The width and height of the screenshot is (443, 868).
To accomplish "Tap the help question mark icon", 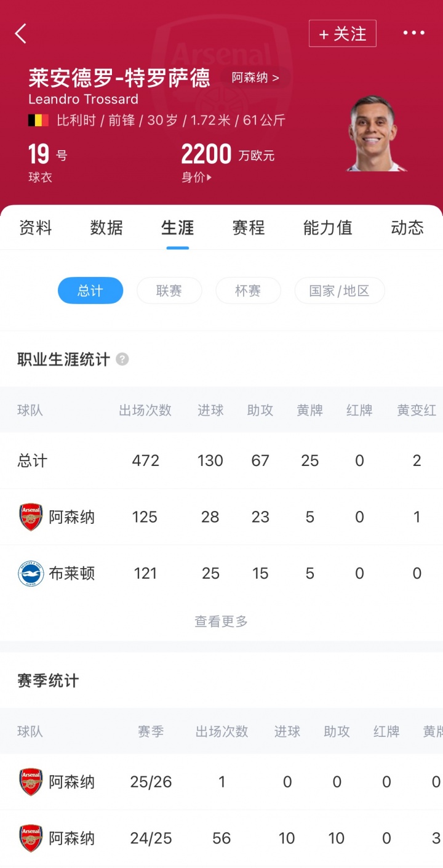I will [x=122, y=360].
